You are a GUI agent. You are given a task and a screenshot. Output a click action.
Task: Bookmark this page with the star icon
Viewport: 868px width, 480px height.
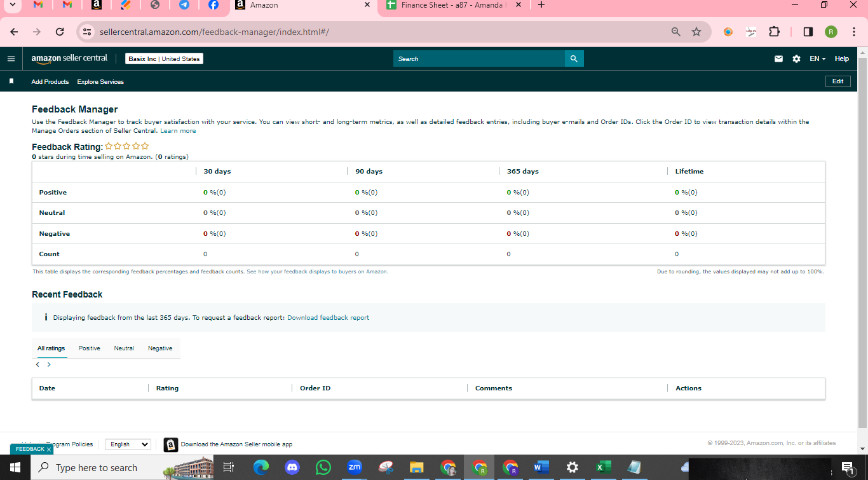(x=696, y=32)
